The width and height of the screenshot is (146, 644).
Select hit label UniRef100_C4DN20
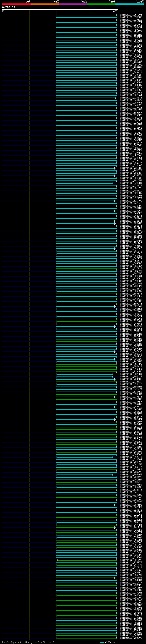pos(131,299)
